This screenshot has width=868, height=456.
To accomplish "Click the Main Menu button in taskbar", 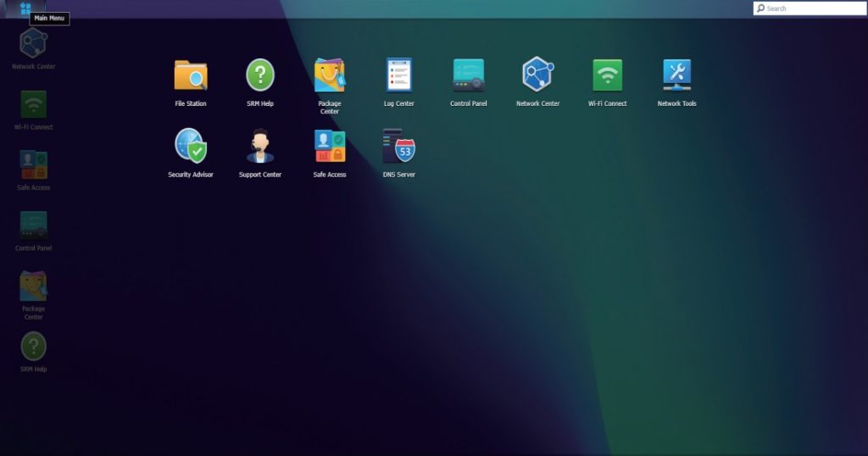I will [x=25, y=8].
